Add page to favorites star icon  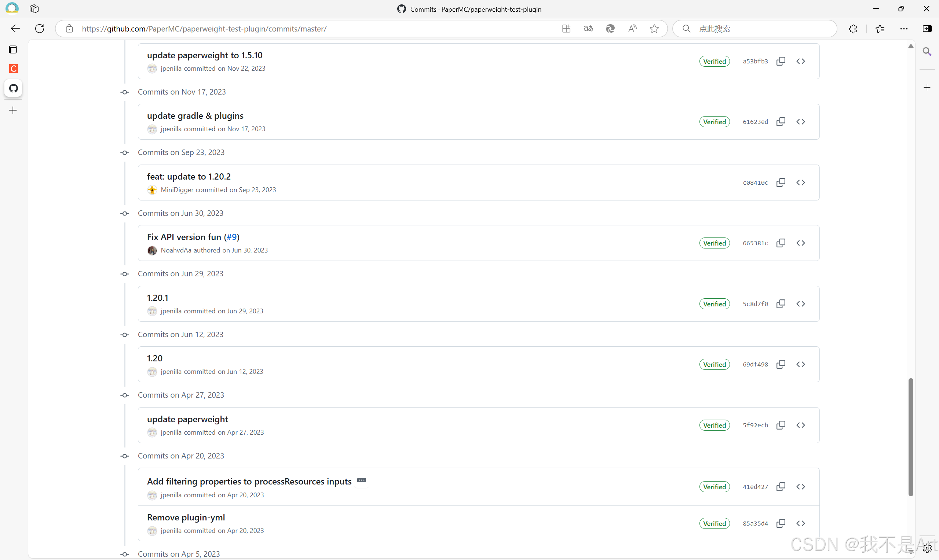point(654,29)
